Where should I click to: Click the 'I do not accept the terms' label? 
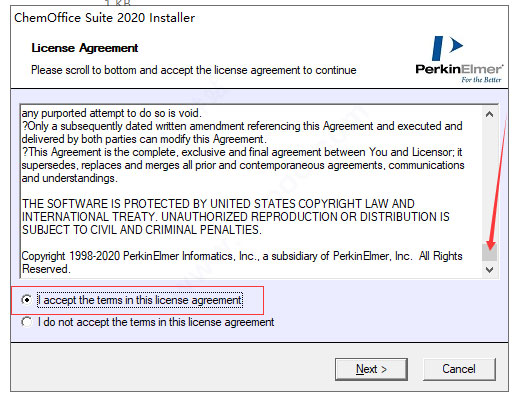coord(156,322)
